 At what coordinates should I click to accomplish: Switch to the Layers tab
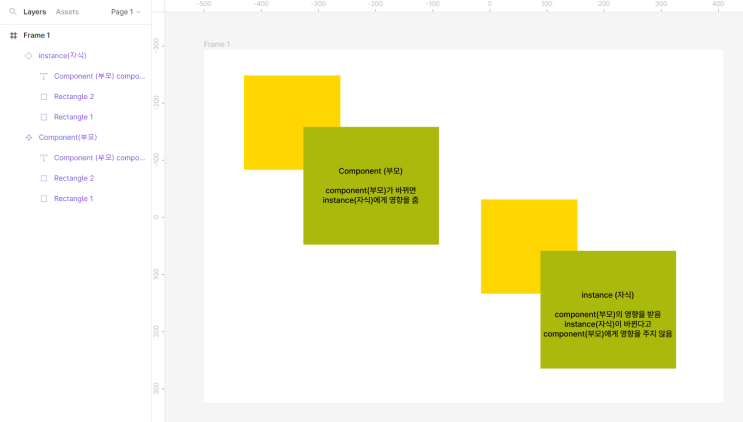tap(35, 12)
